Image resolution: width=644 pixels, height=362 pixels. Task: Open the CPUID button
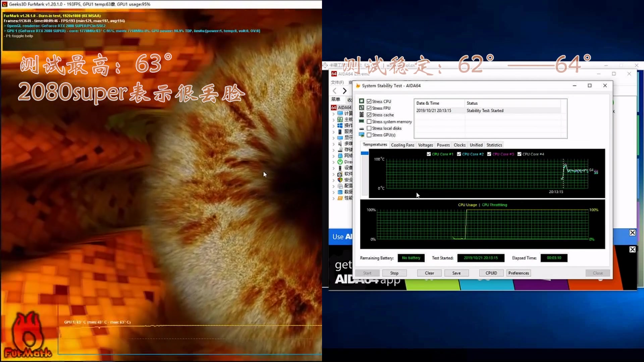click(491, 273)
